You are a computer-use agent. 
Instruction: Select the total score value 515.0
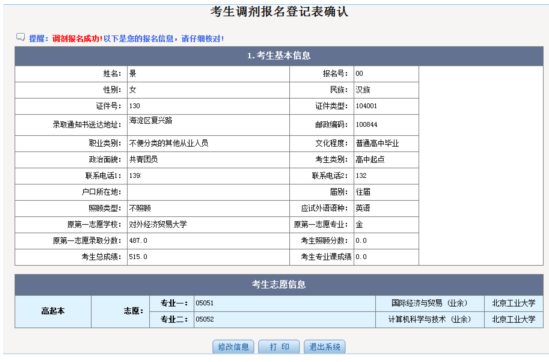(138, 257)
